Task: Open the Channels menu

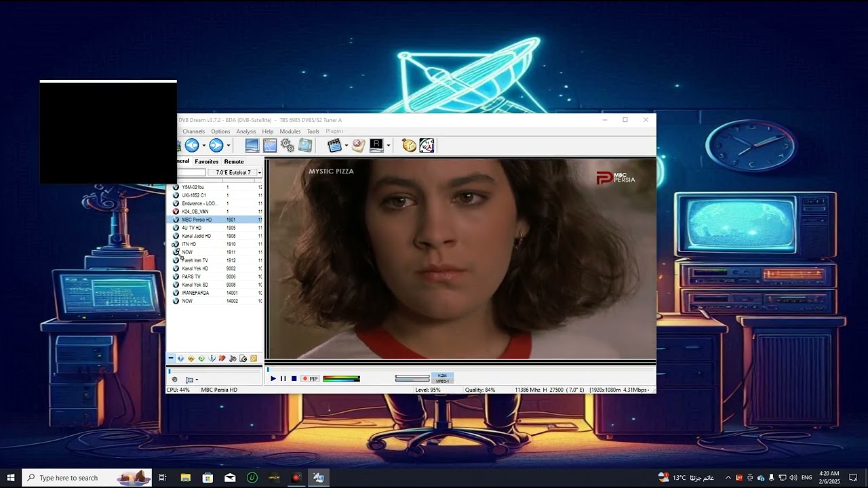Action: (x=193, y=131)
